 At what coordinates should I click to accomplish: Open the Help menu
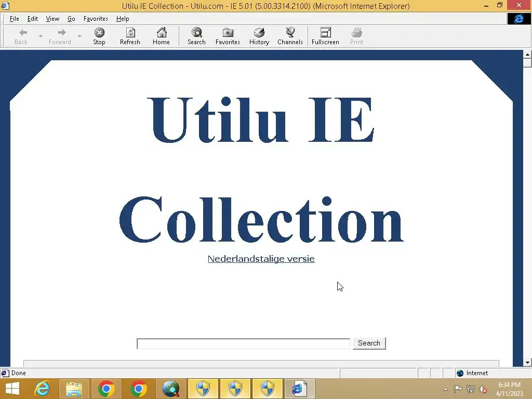123,19
